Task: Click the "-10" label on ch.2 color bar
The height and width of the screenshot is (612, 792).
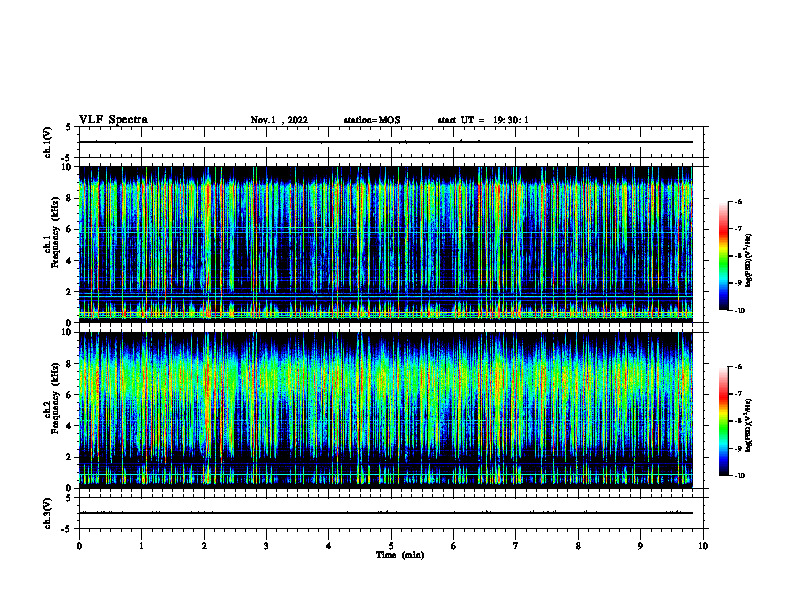Action: click(x=740, y=476)
